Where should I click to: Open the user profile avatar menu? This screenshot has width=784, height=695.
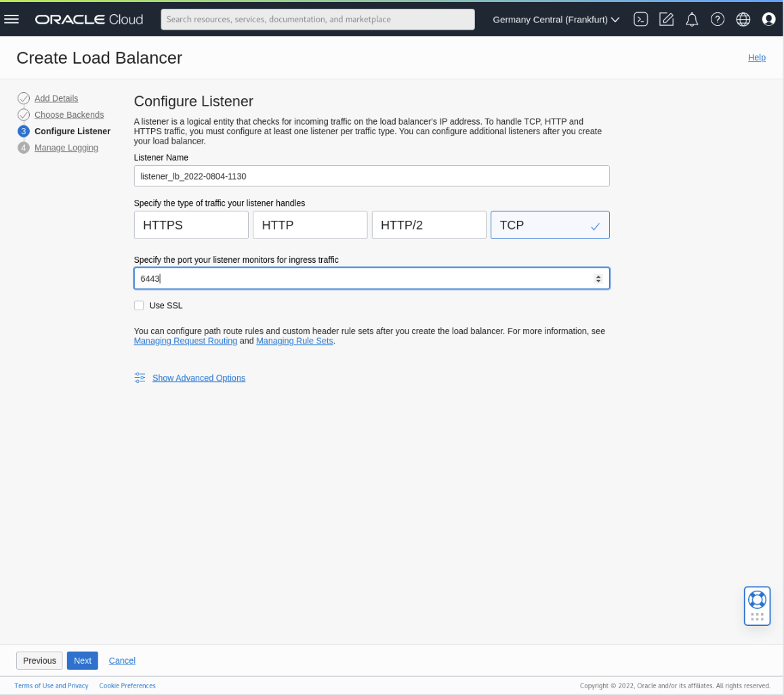pos(768,19)
